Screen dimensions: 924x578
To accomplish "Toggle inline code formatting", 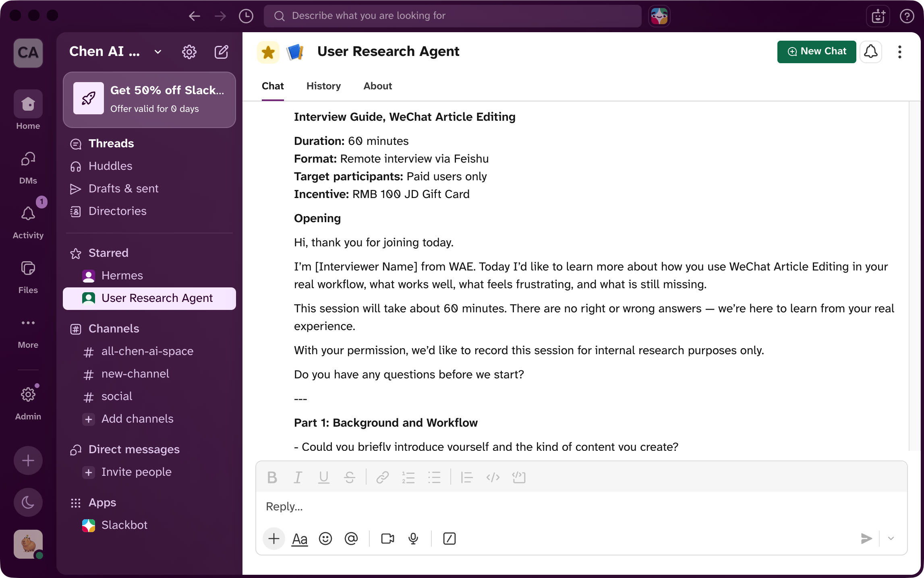I will (493, 477).
